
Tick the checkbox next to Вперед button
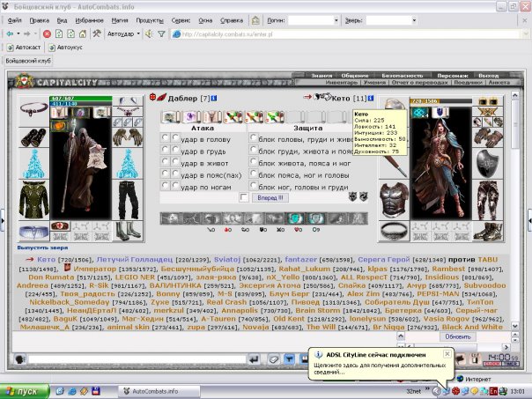(x=244, y=197)
